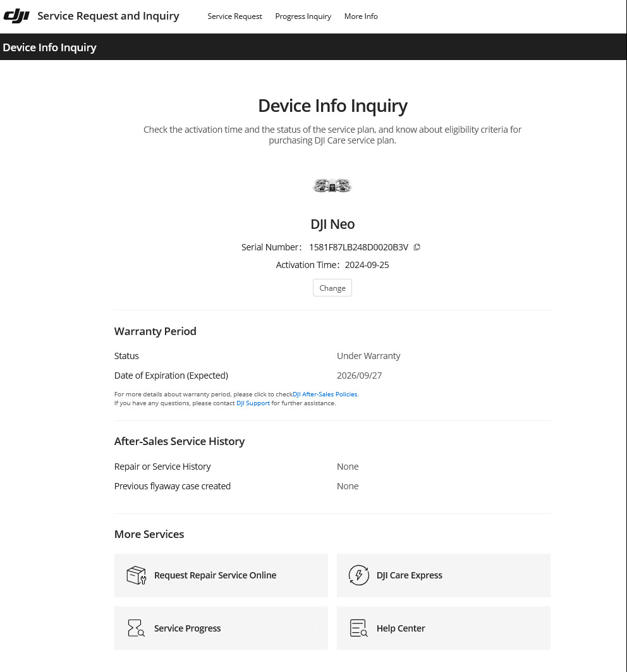The width and height of the screenshot is (627, 672).
Task: Click the Service Request and Inquiry header title
Action: click(x=108, y=16)
